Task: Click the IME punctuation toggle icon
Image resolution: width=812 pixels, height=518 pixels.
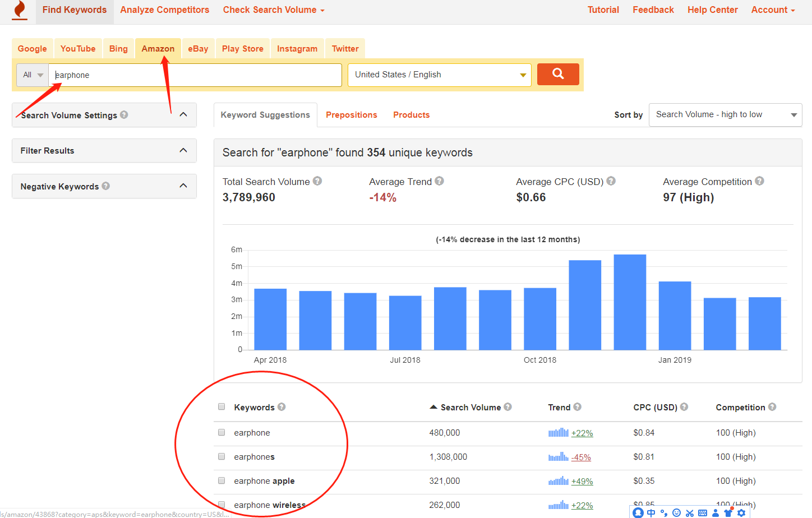Action: tap(664, 512)
